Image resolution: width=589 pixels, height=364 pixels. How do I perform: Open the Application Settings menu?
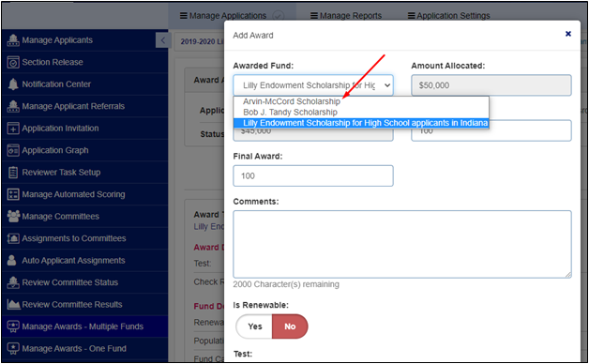coord(449,16)
